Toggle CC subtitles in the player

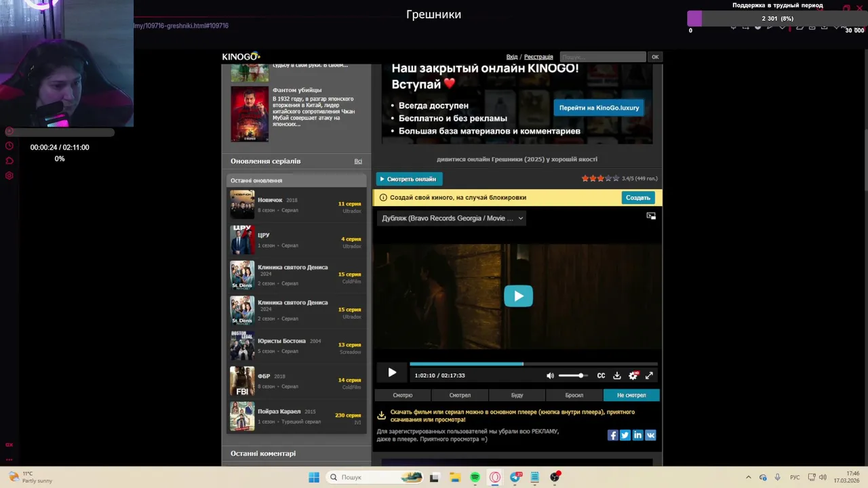pyautogui.click(x=601, y=375)
